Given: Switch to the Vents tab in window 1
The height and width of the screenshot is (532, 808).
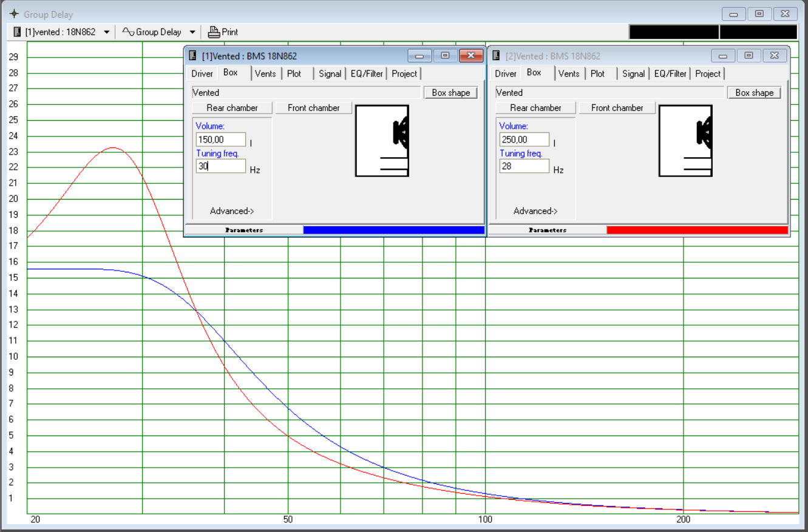Looking at the screenshot, I should pos(265,73).
